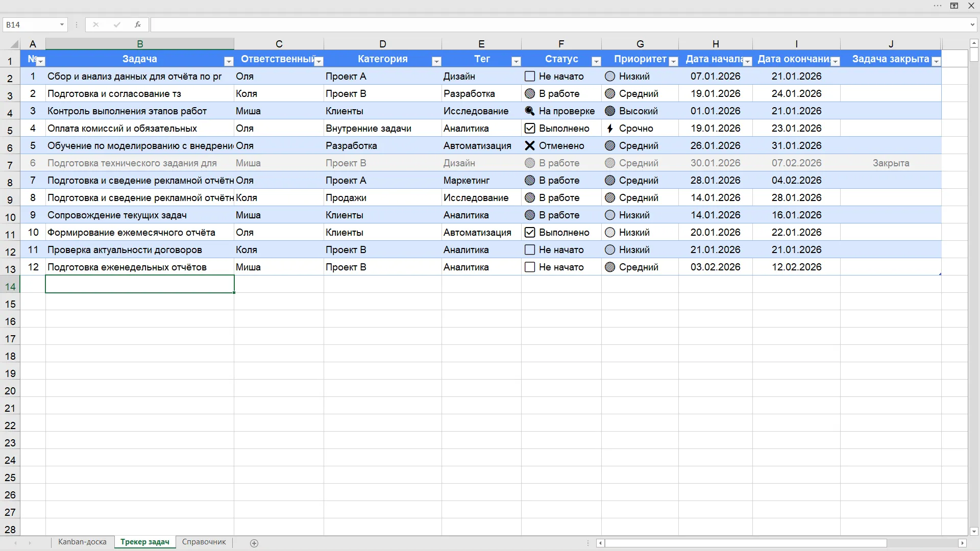980x551 pixels.
Task: Open the Категория filter dropdown
Action: point(436,62)
